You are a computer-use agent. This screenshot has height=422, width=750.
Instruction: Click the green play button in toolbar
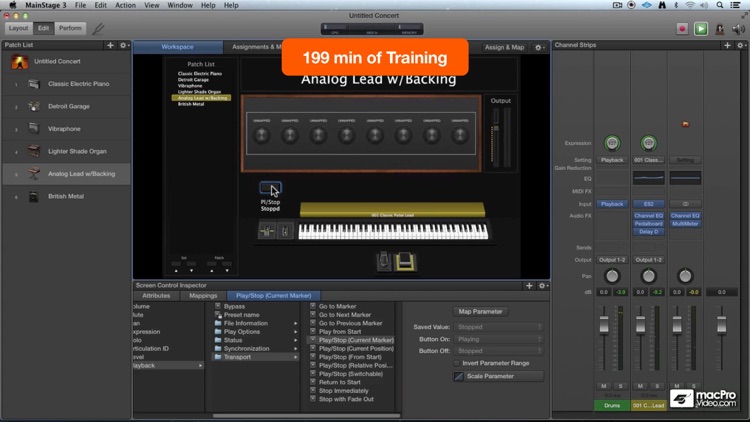(701, 29)
